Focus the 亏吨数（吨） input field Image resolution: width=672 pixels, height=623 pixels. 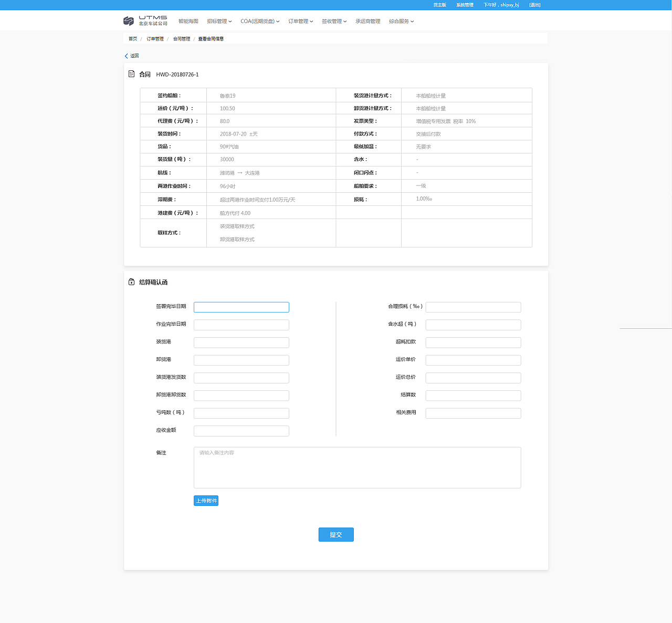(x=241, y=413)
